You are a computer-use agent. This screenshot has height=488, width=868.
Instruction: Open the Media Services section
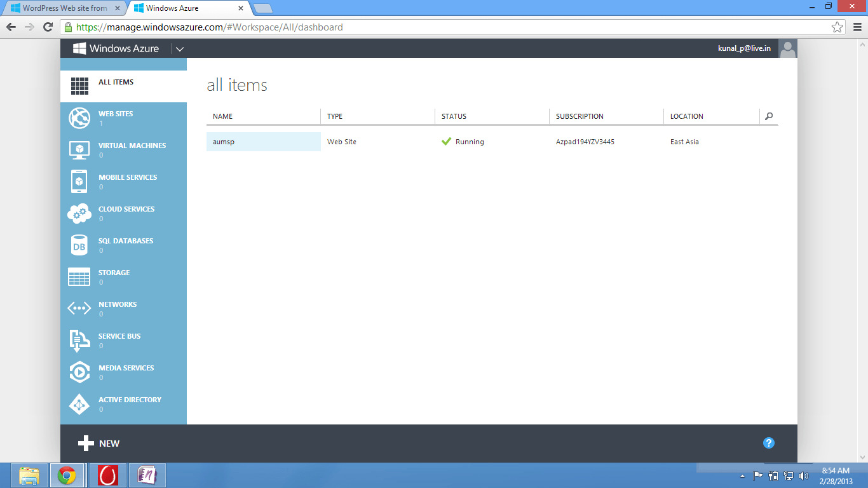click(79, 372)
